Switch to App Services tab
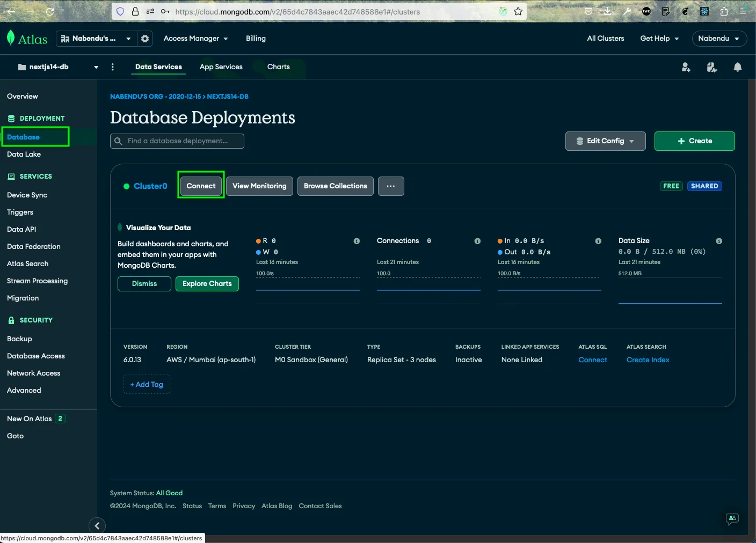The image size is (756, 543). click(x=221, y=67)
